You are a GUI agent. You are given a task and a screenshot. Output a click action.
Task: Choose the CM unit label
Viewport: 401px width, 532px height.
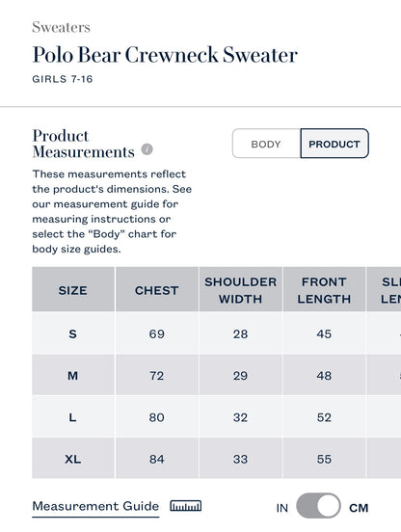(359, 508)
